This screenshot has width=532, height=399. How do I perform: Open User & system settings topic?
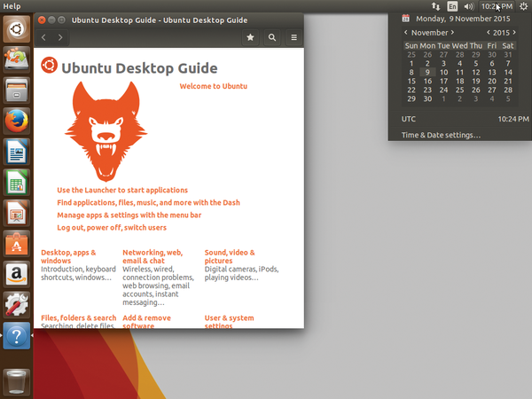pos(229,322)
